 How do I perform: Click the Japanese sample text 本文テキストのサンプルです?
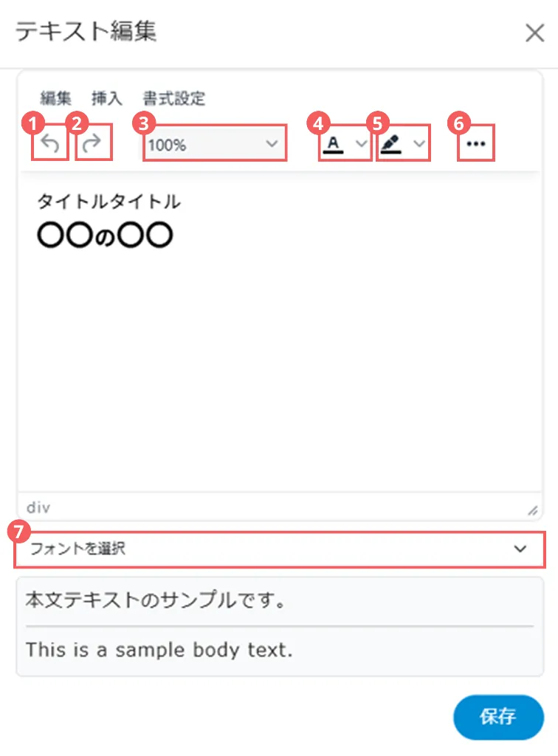coord(156,600)
